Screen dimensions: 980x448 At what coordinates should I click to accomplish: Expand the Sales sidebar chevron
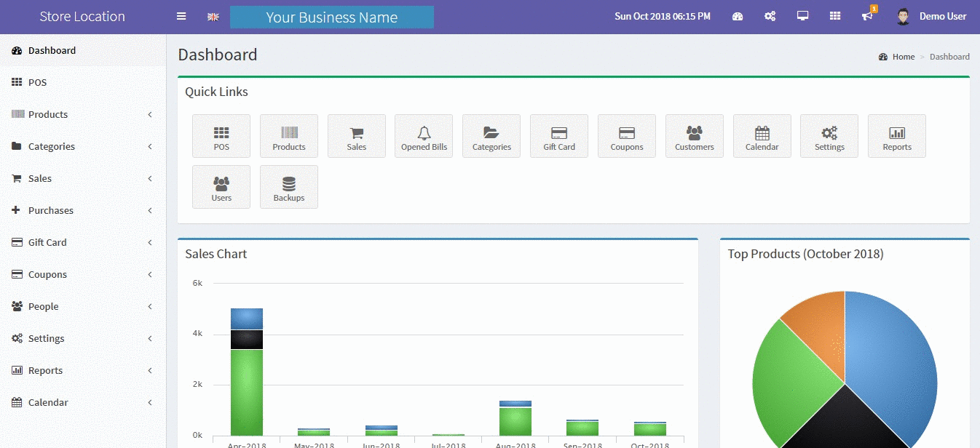click(149, 179)
